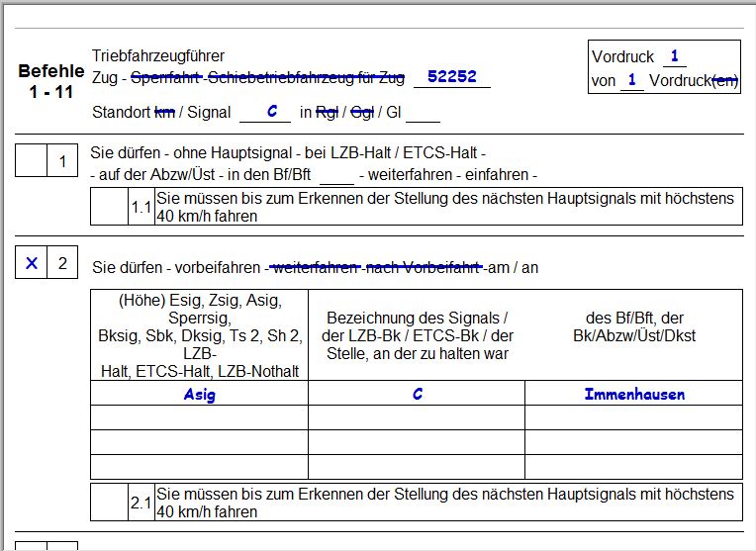Untick the X checkbox for Befehl 2
The height and width of the screenshot is (551, 756).
(31, 263)
